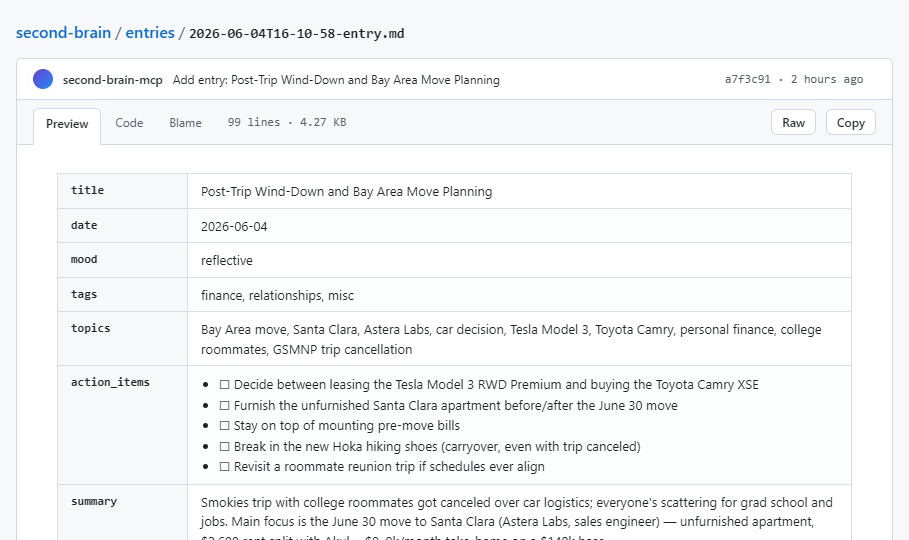Check the 'Break in the new Hoka hiking shoes' checkbox
This screenshot has height=540, width=909.
[224, 447]
